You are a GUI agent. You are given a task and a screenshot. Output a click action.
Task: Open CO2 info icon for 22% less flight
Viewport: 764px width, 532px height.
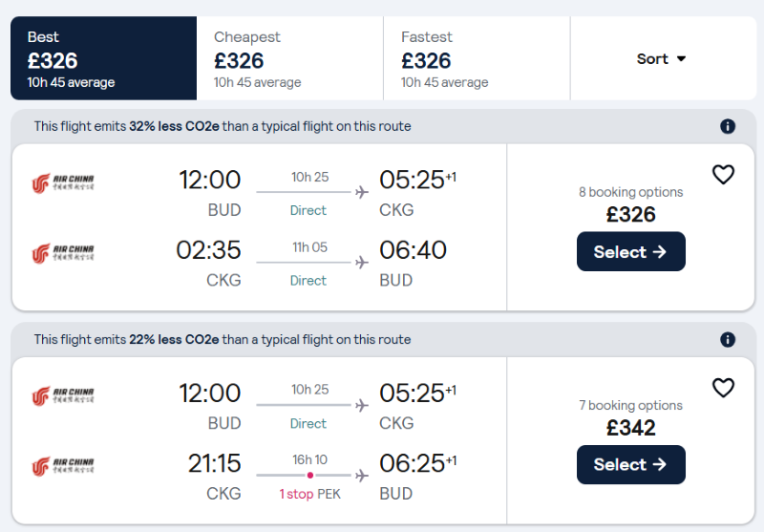(x=728, y=340)
